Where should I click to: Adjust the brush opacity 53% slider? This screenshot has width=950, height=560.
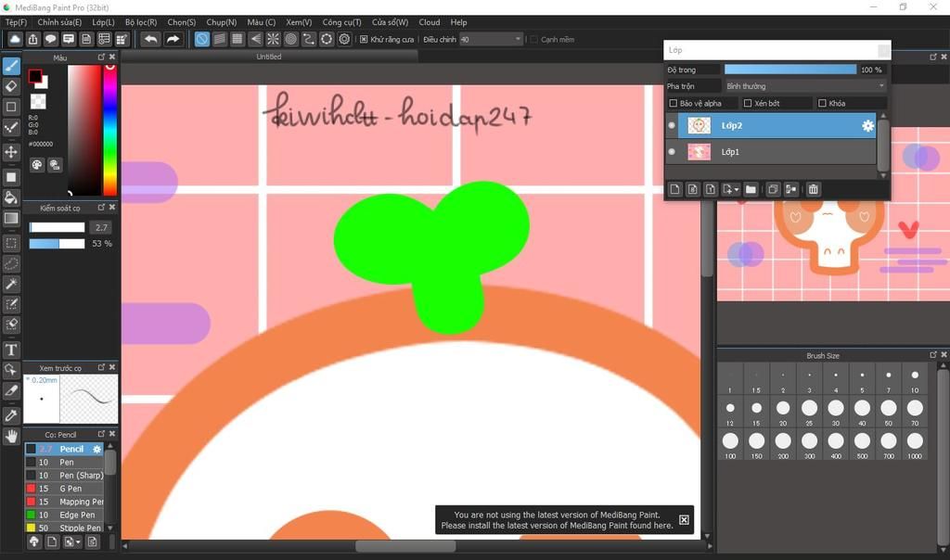57,243
